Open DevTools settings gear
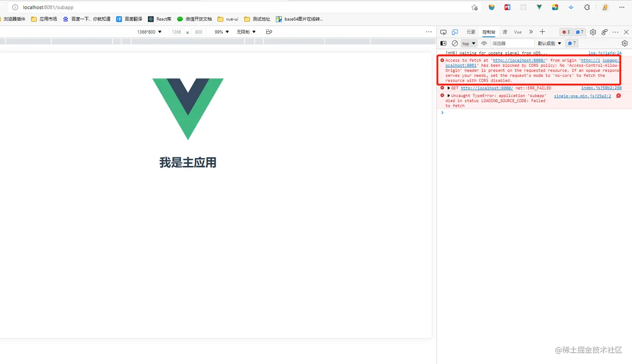632x364 pixels. coord(593,32)
